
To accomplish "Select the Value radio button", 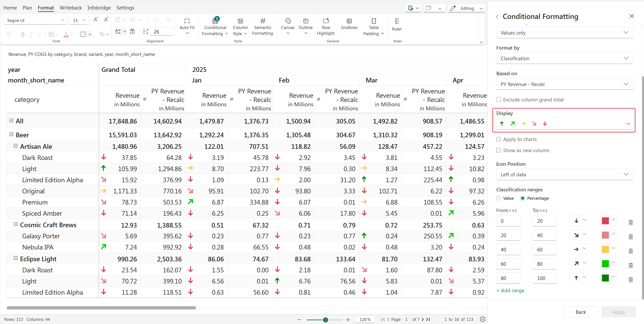I will click(498, 198).
